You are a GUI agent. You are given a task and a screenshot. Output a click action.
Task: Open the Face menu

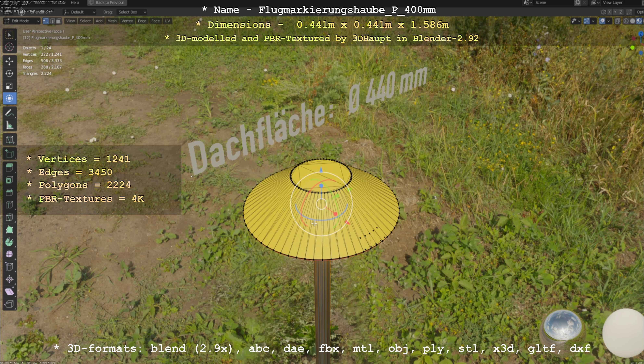coord(155,21)
